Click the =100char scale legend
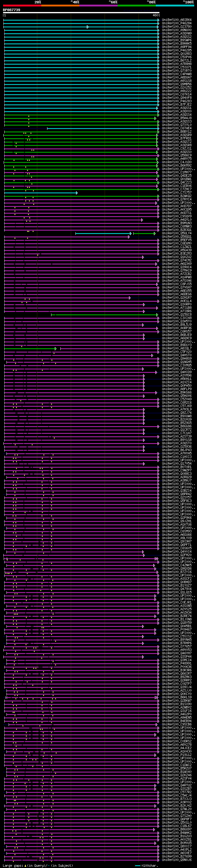Viewport: 197px width, 868px height. [x=147, y=866]
